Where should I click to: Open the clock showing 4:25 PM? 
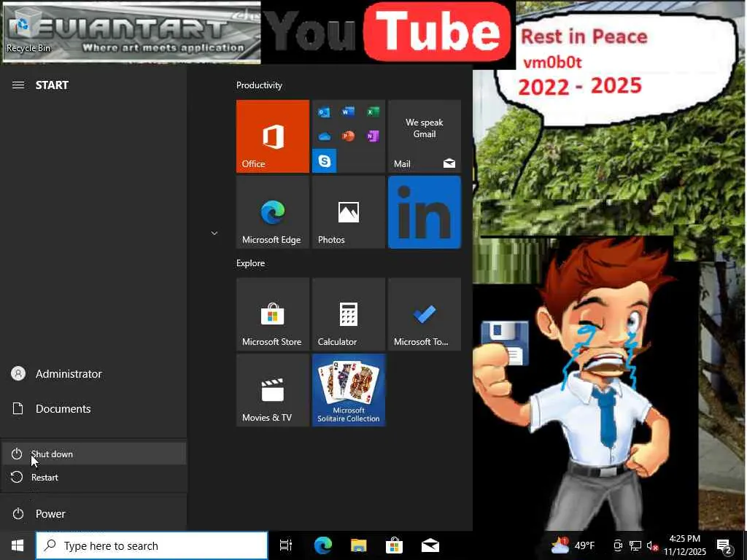coord(685,545)
